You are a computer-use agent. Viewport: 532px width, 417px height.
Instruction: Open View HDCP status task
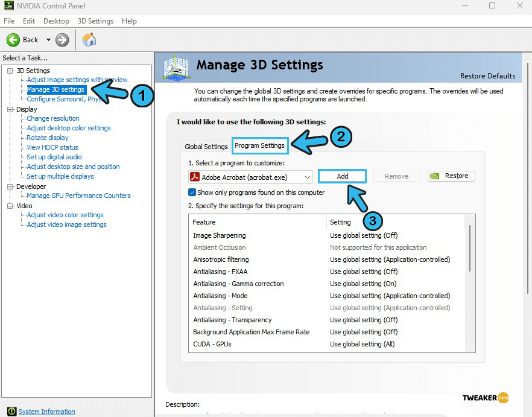(x=52, y=147)
